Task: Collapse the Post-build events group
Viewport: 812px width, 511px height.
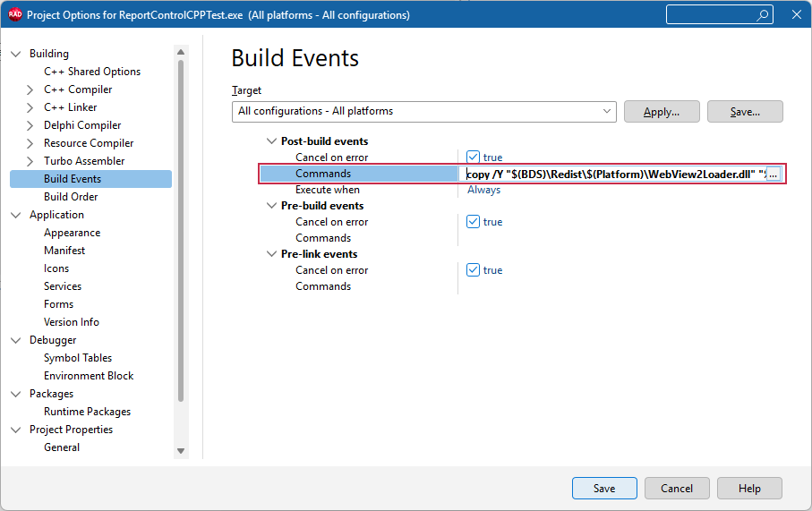Action: 271,141
